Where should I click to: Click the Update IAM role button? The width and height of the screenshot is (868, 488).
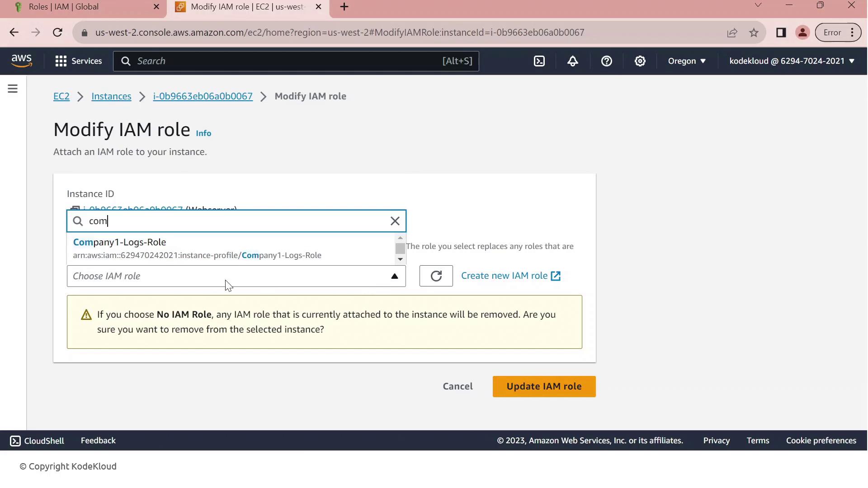click(544, 386)
